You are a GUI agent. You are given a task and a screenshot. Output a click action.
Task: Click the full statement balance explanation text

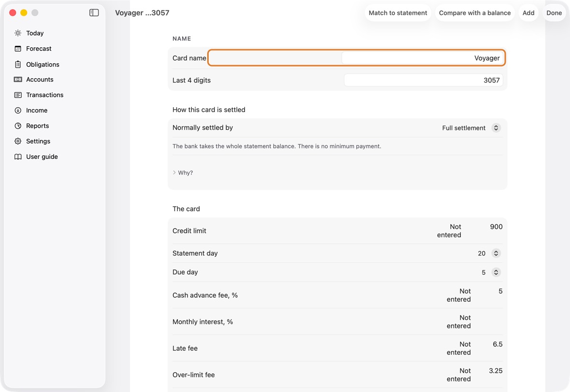[277, 146]
